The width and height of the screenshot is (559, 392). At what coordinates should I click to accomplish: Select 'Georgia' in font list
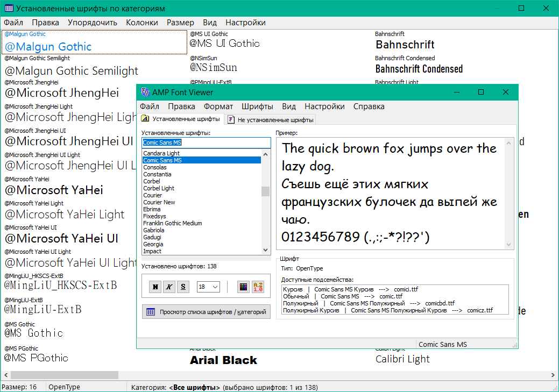pos(201,244)
